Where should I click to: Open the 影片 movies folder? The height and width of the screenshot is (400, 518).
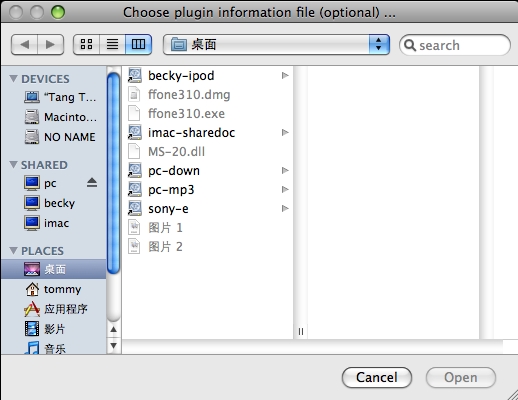pos(53,329)
